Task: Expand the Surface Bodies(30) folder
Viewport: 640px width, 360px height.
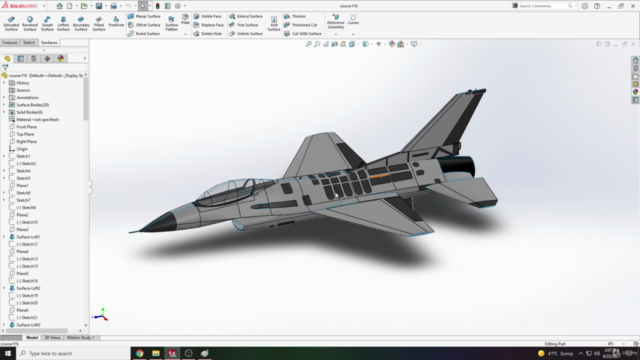Action: click(x=4, y=105)
